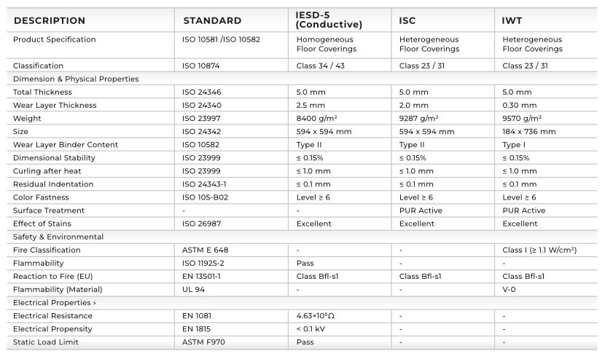
Task: Select the Safety & Environmental section row
Action: 58,237
